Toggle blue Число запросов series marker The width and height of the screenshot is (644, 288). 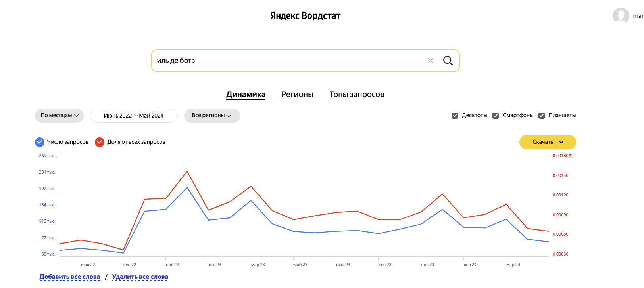point(40,142)
